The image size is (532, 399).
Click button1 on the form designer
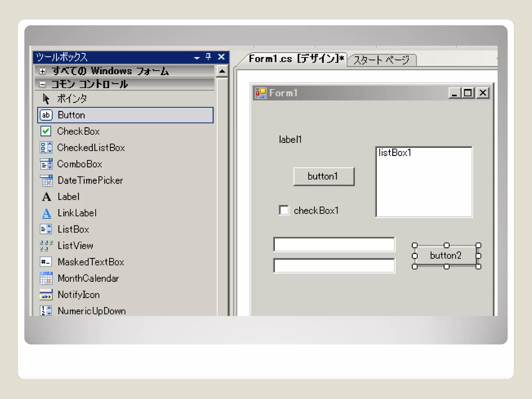pos(324,176)
